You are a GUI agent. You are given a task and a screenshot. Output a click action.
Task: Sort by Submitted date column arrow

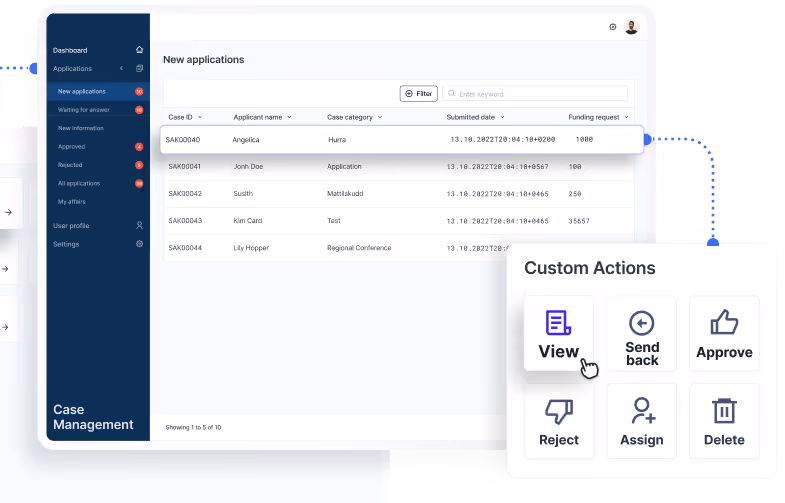click(x=502, y=117)
